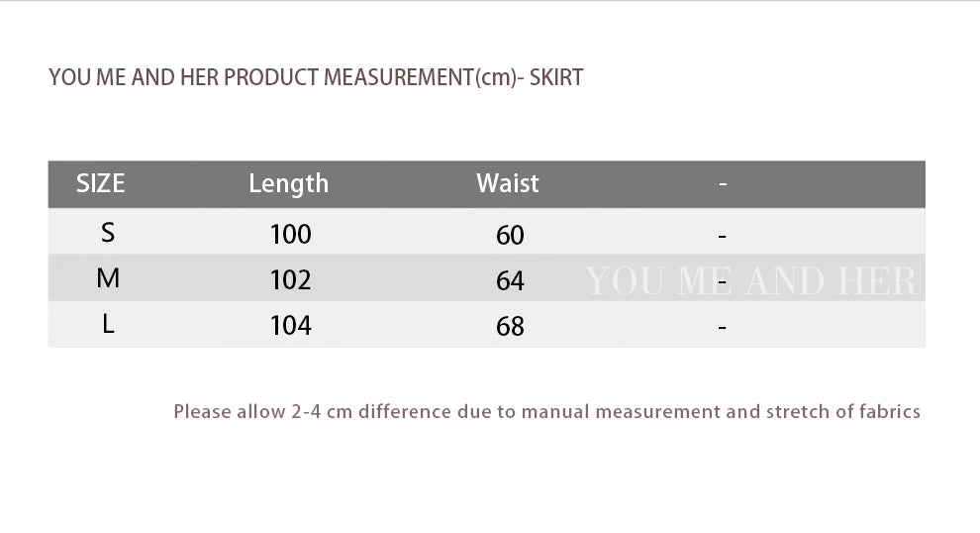Click the Waist column header
Viewport: 980px width, 533px height.
pos(508,183)
